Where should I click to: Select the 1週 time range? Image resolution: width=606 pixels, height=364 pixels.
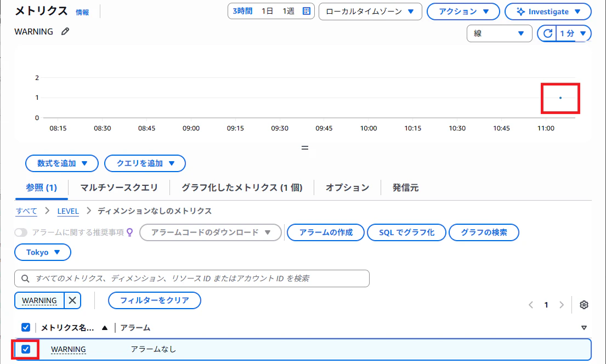click(x=288, y=11)
